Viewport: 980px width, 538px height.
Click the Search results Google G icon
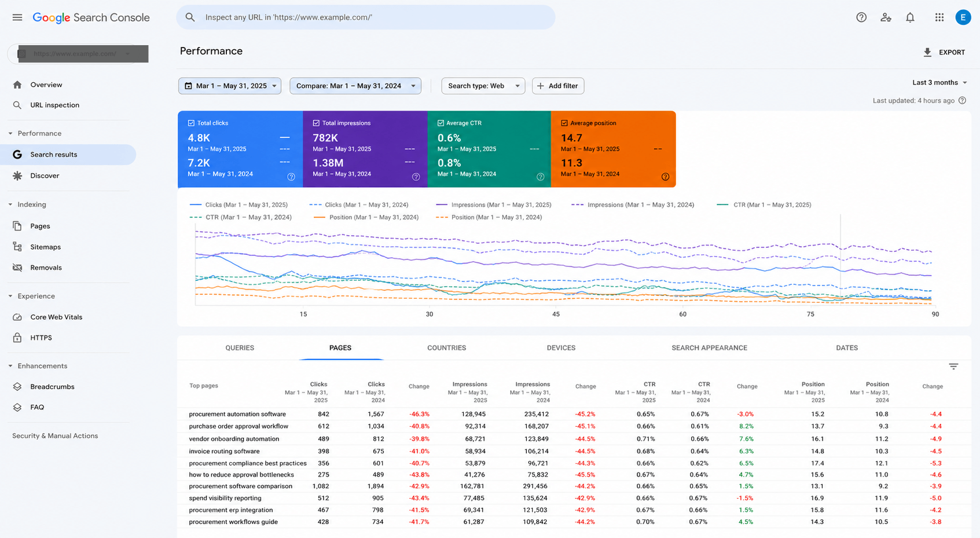pyautogui.click(x=17, y=155)
